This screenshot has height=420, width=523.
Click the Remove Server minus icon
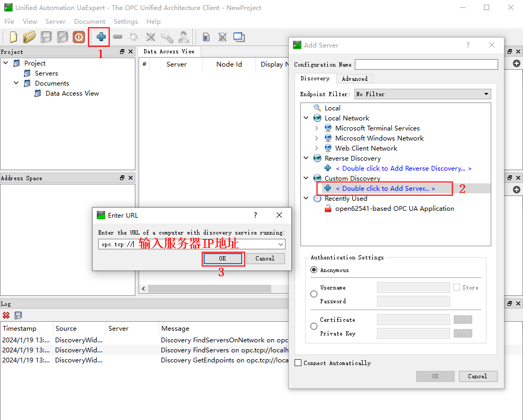click(117, 37)
